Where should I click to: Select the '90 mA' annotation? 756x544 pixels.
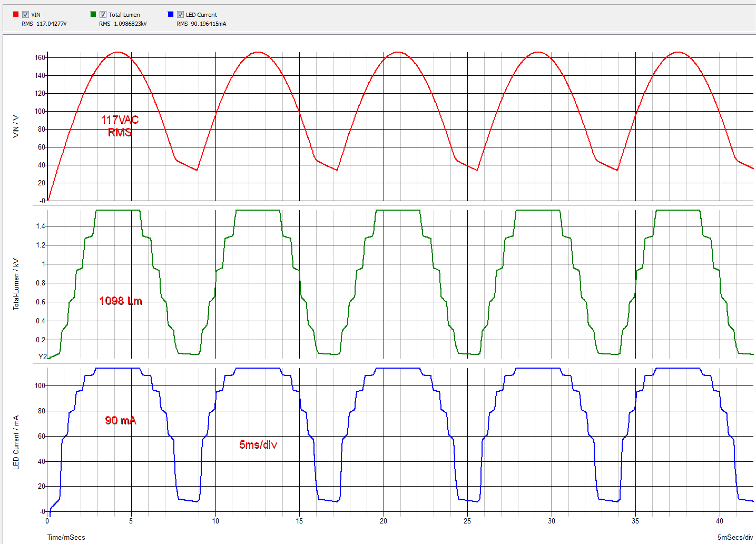coord(121,420)
